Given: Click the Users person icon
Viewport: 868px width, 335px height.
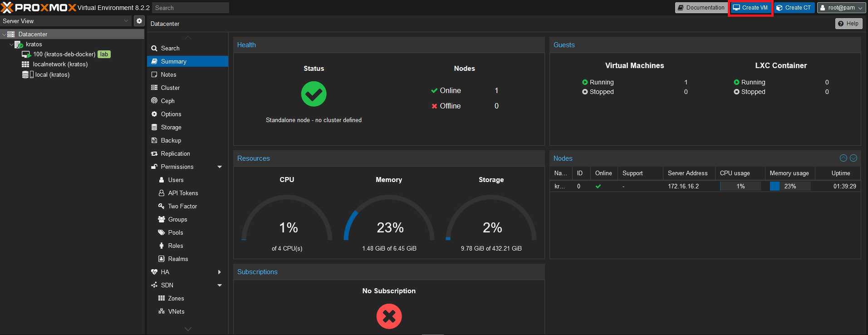Looking at the screenshot, I should [162, 180].
